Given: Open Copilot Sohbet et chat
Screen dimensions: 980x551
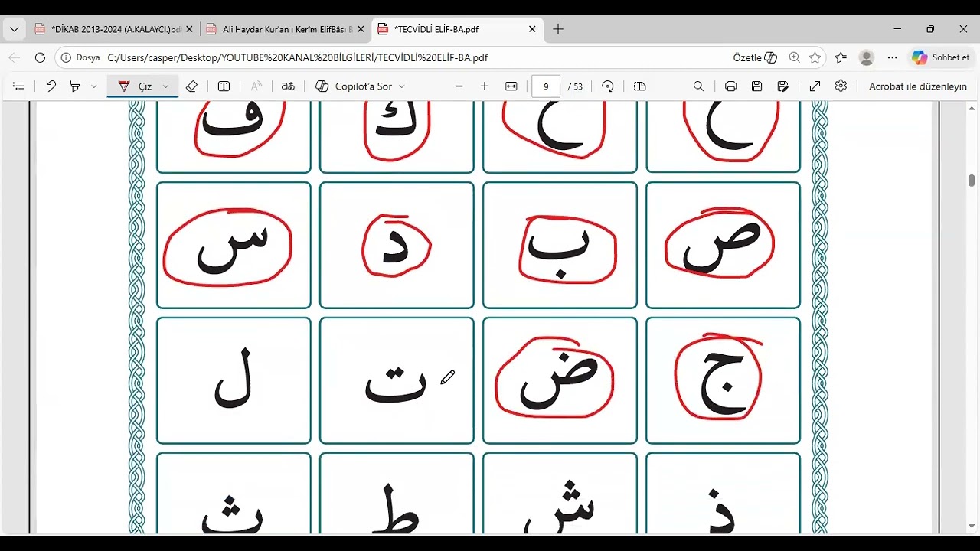Looking at the screenshot, I should (940, 57).
